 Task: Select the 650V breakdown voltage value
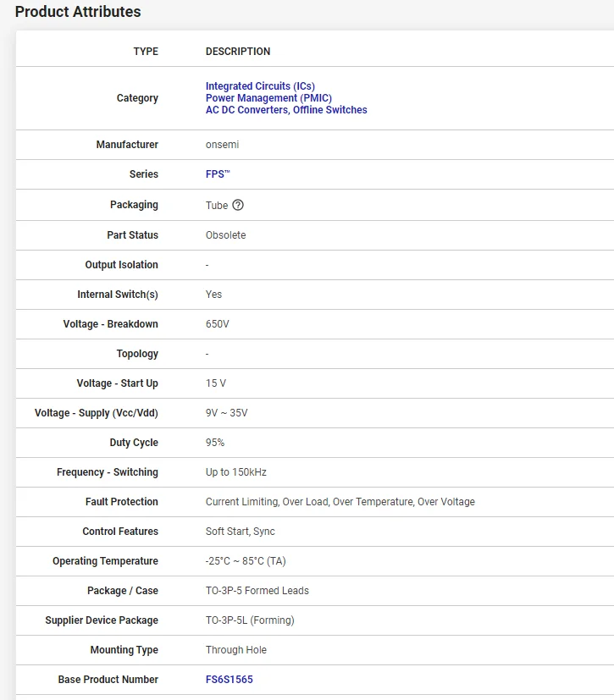click(218, 324)
